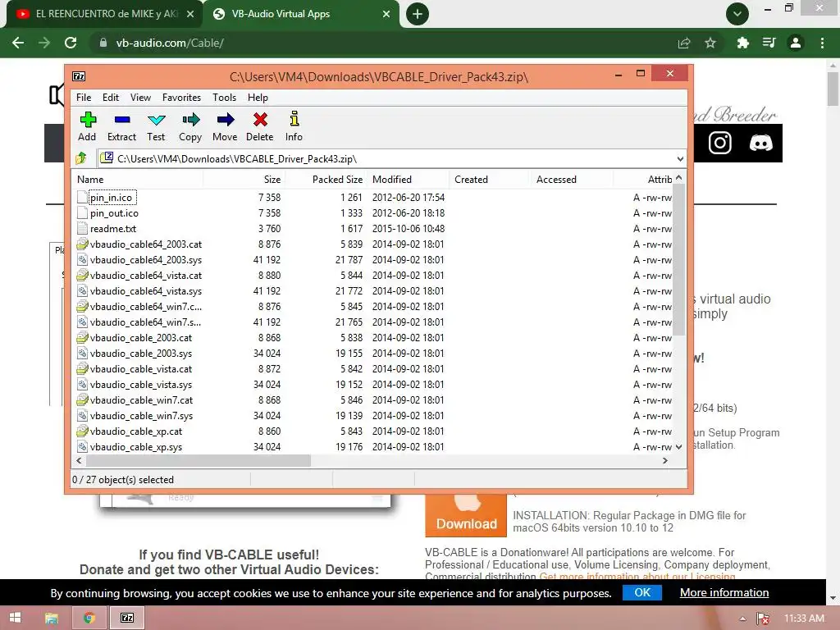Follow the licensing information link

pyautogui.click(x=637, y=577)
